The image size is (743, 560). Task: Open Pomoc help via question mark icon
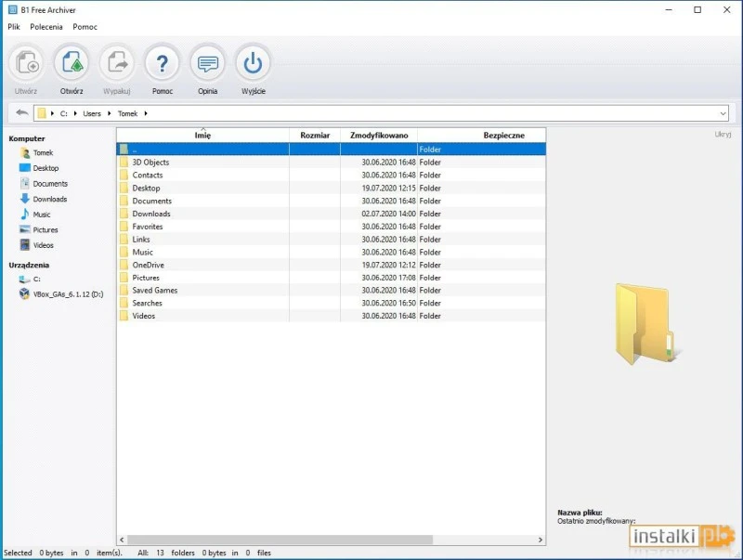pos(163,64)
